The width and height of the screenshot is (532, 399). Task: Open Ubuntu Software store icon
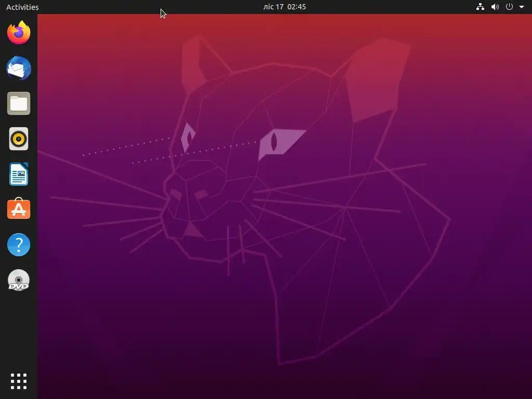19,209
